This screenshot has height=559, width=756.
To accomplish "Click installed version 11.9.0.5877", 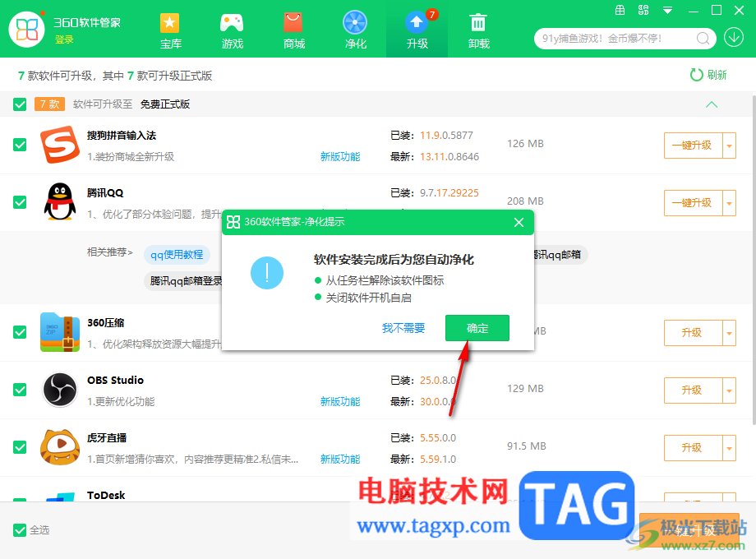I will [446, 136].
